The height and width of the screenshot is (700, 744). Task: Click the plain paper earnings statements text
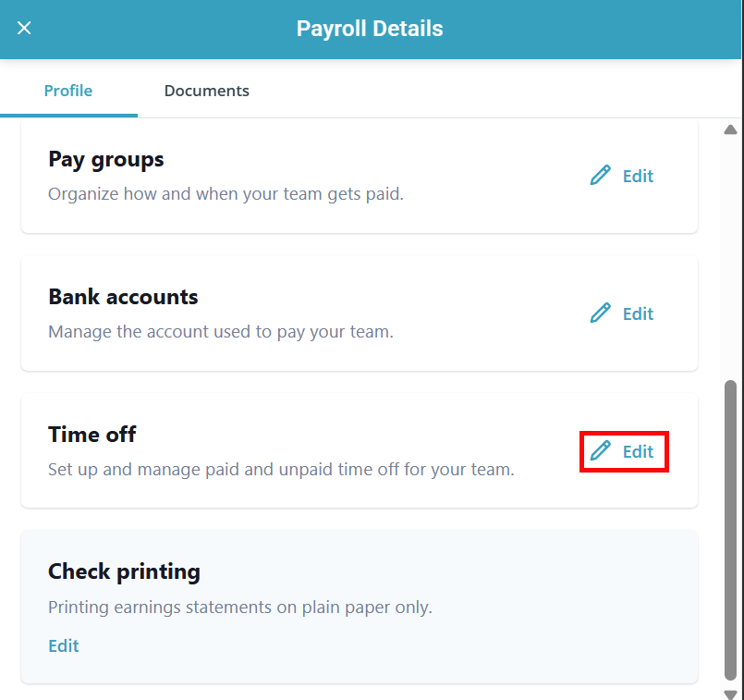tap(240, 608)
